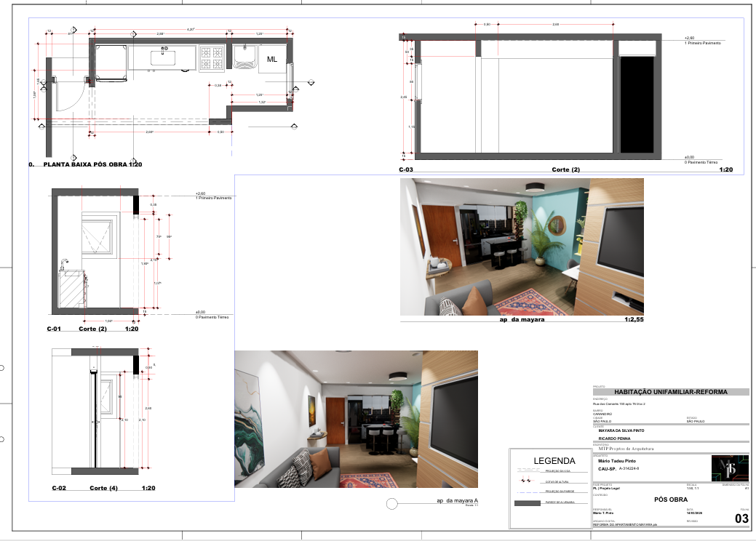Click the lower living room render image
This screenshot has height=541, width=756.
coord(357,419)
